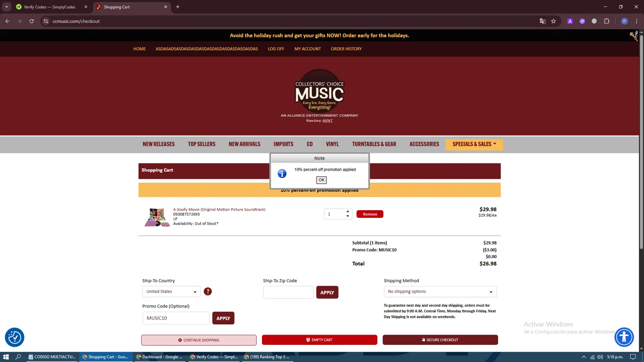Image resolution: width=644 pixels, height=362 pixels.
Task: Apply the MUSIC10 promo code
Action: (223, 318)
